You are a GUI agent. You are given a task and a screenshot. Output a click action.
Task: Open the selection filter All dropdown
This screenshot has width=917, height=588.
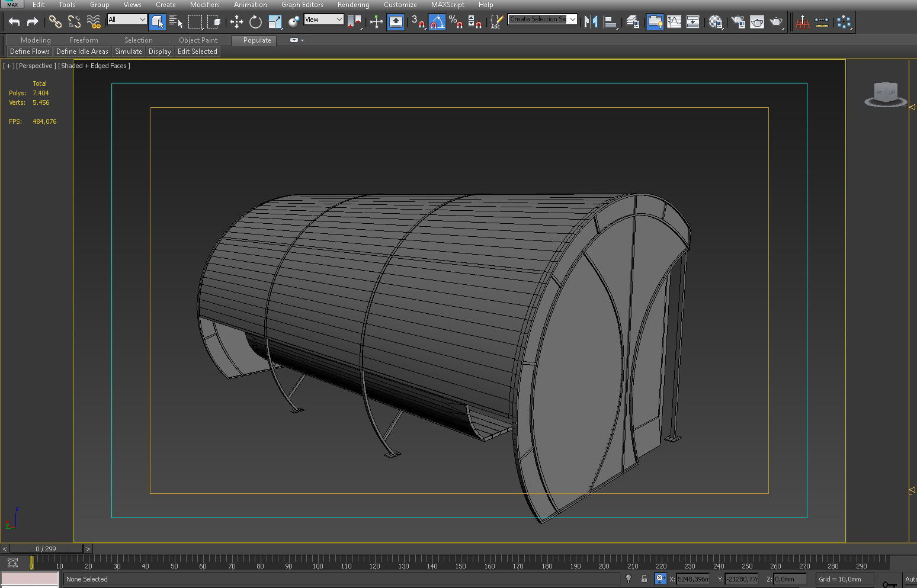click(127, 20)
